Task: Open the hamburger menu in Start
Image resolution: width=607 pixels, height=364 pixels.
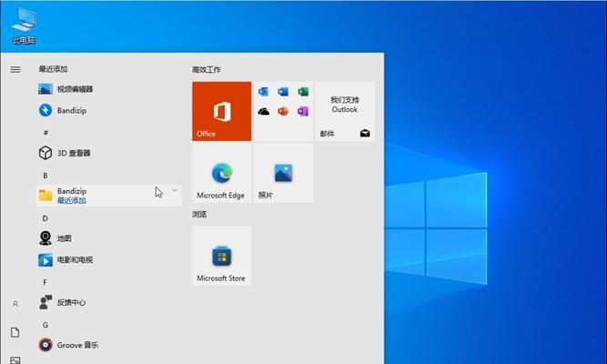Action: tap(15, 69)
